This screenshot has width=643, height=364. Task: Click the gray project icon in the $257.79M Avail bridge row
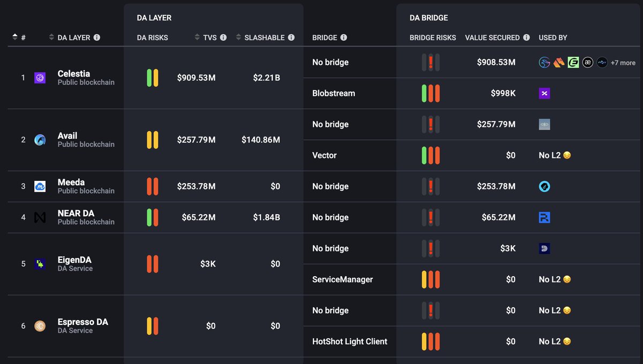(x=544, y=125)
